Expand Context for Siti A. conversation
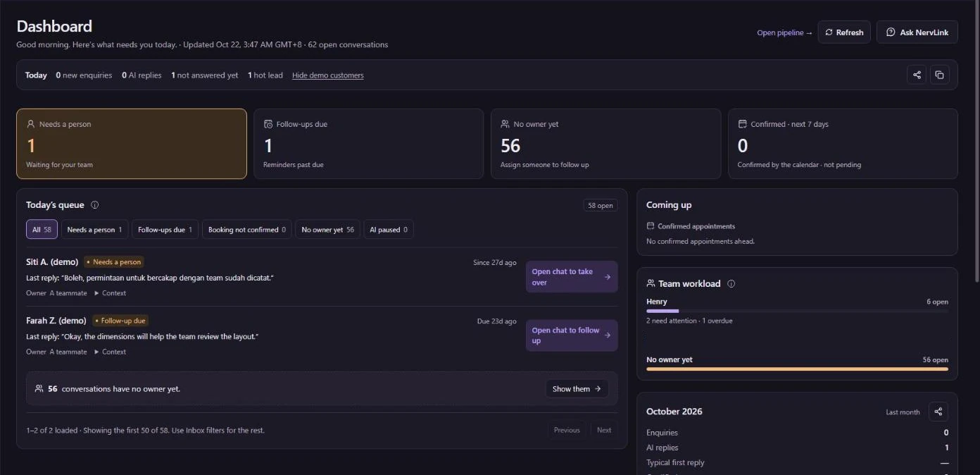This screenshot has height=475, width=980. pos(111,293)
